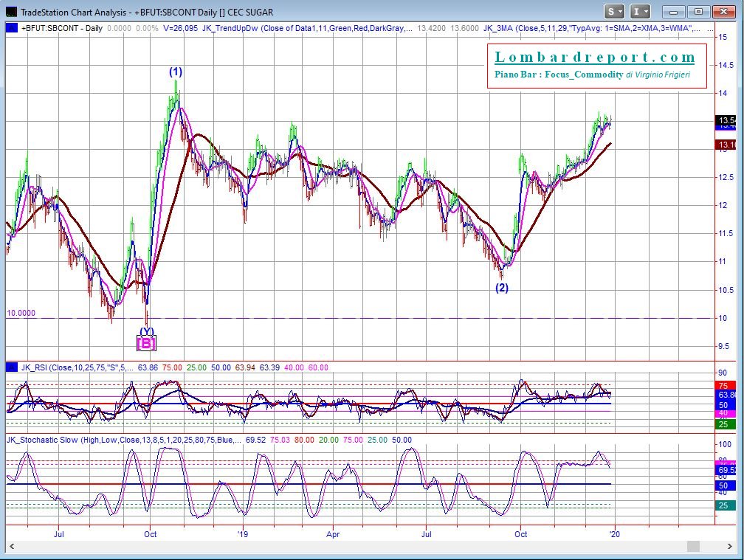This screenshot has height=560, width=744.
Task: Click the blue subgraph icon beside +BFUT:SBCONT
Action: pos(11,28)
